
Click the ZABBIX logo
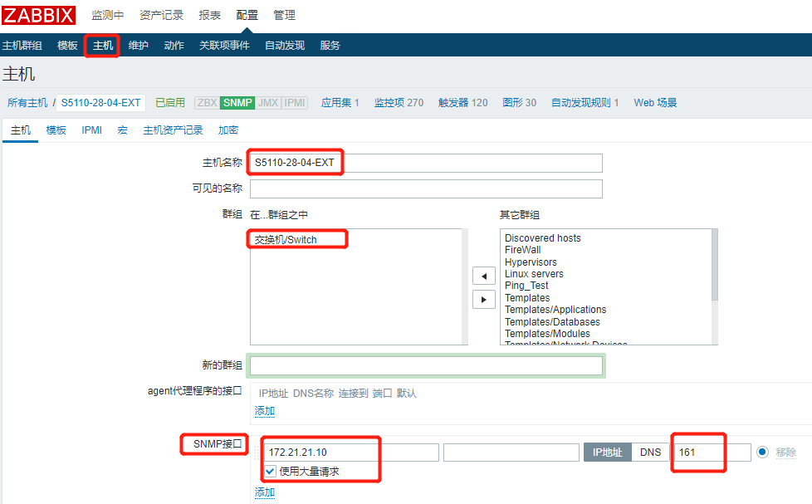tap(38, 14)
